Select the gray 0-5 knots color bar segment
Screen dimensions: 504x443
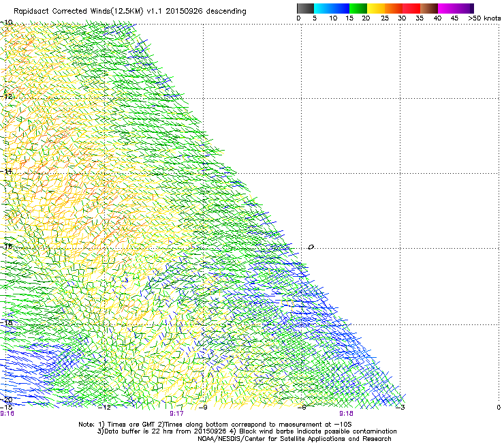(x=305, y=8)
